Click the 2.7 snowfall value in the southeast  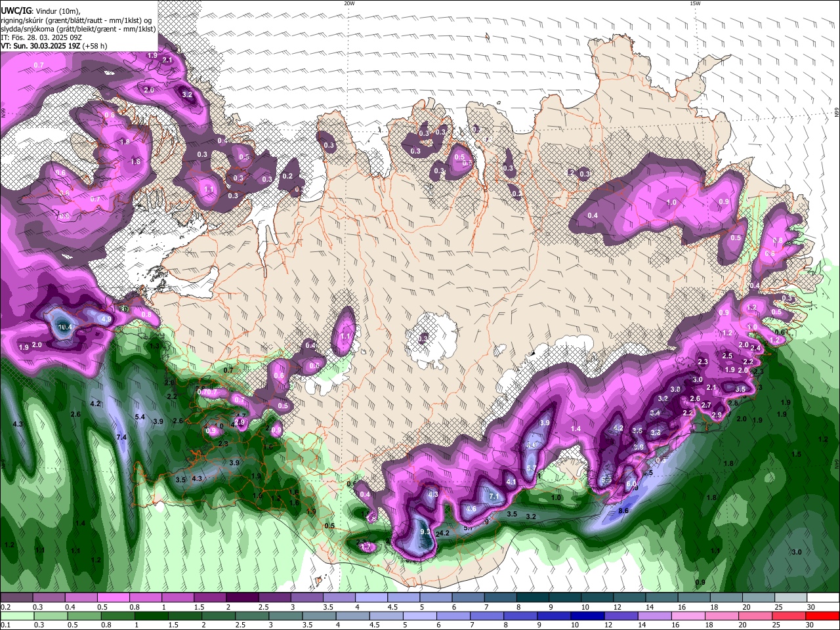(x=706, y=405)
